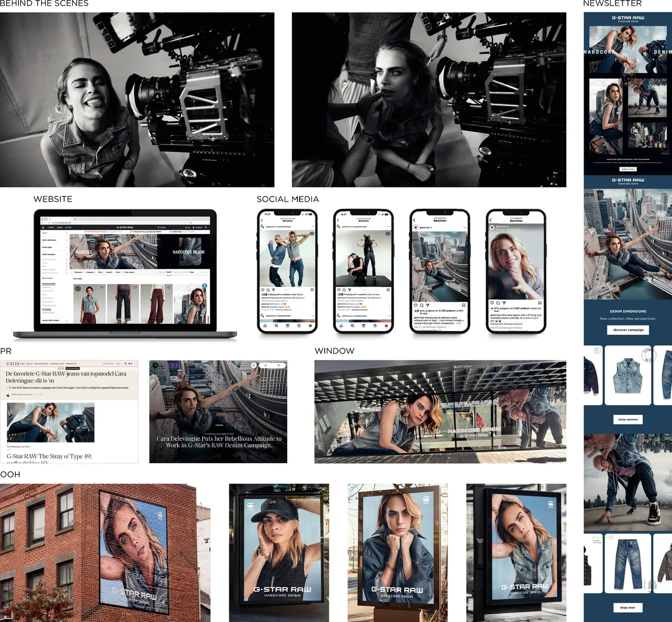Open the Category filter dropdown on laptop website
Image resolution: width=672 pixels, height=622 pixels.
tap(91, 272)
